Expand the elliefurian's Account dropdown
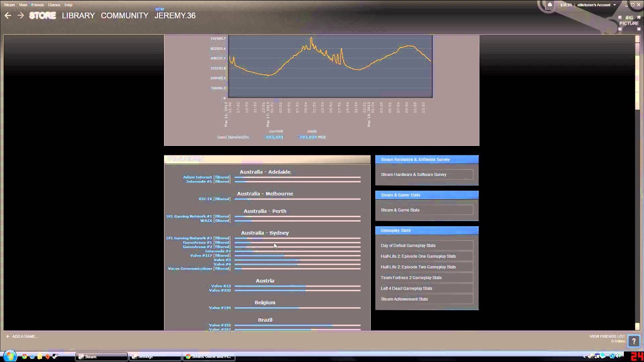Viewport: 644px width, 362px height. [596, 5]
